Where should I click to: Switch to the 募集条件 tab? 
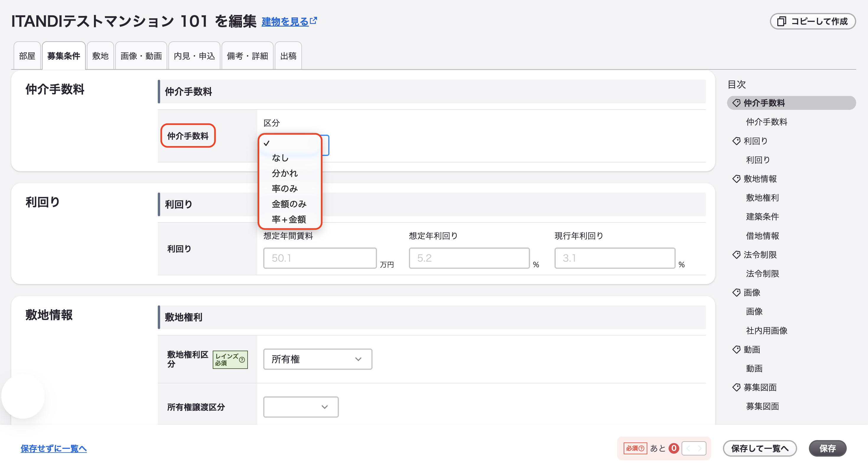point(64,56)
